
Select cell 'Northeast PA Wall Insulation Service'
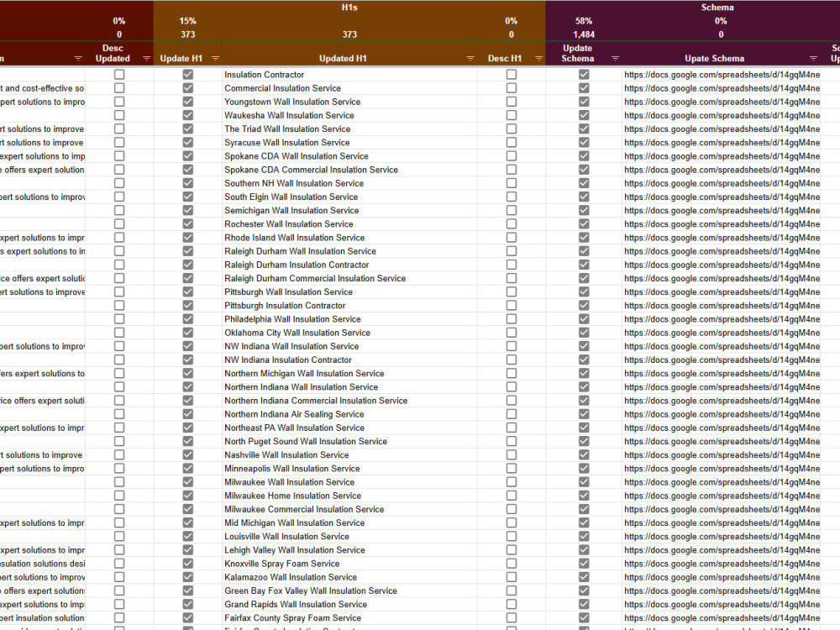(349, 428)
